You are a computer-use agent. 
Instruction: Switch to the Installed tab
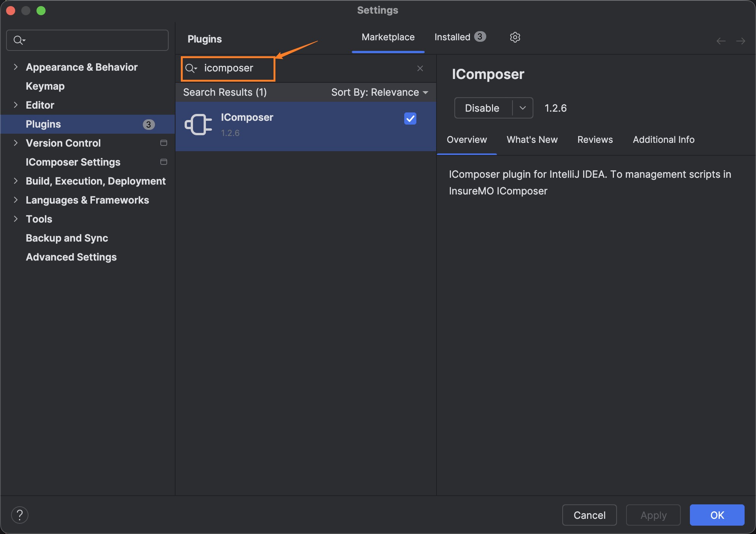(x=460, y=37)
